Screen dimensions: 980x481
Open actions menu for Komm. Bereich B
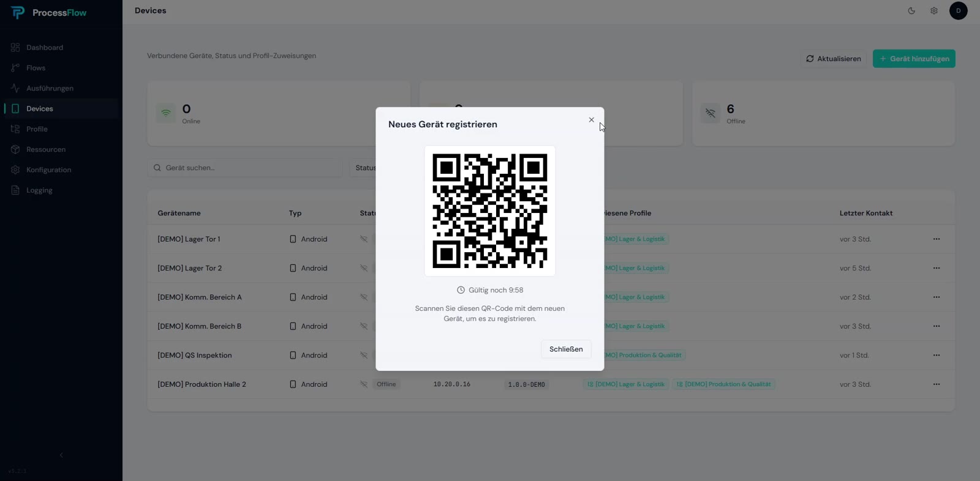[x=937, y=326]
